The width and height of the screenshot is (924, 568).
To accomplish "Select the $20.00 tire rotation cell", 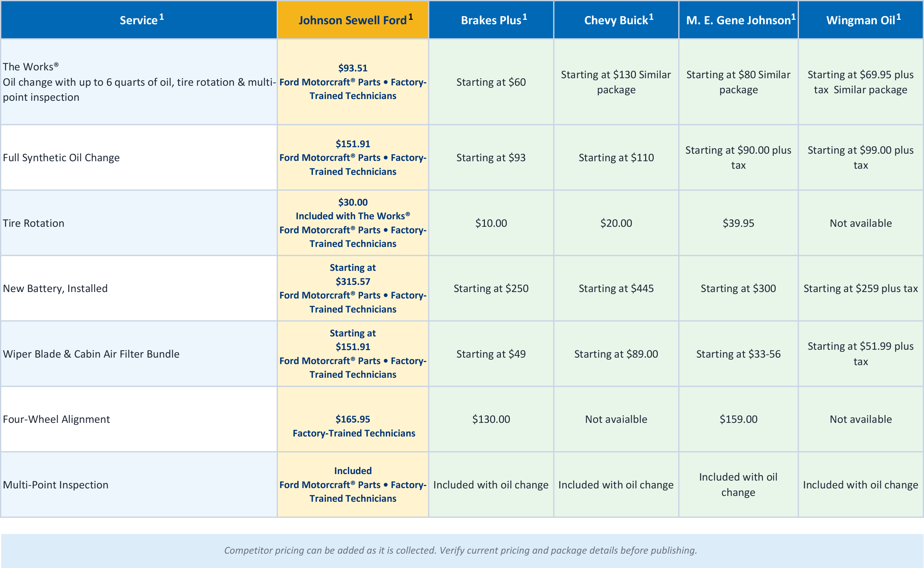I will pyautogui.click(x=616, y=223).
